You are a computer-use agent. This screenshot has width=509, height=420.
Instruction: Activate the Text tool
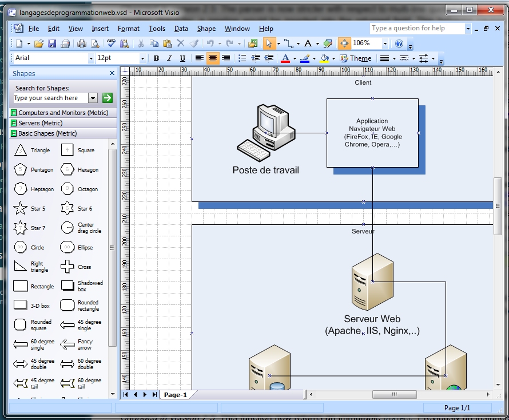tap(308, 43)
